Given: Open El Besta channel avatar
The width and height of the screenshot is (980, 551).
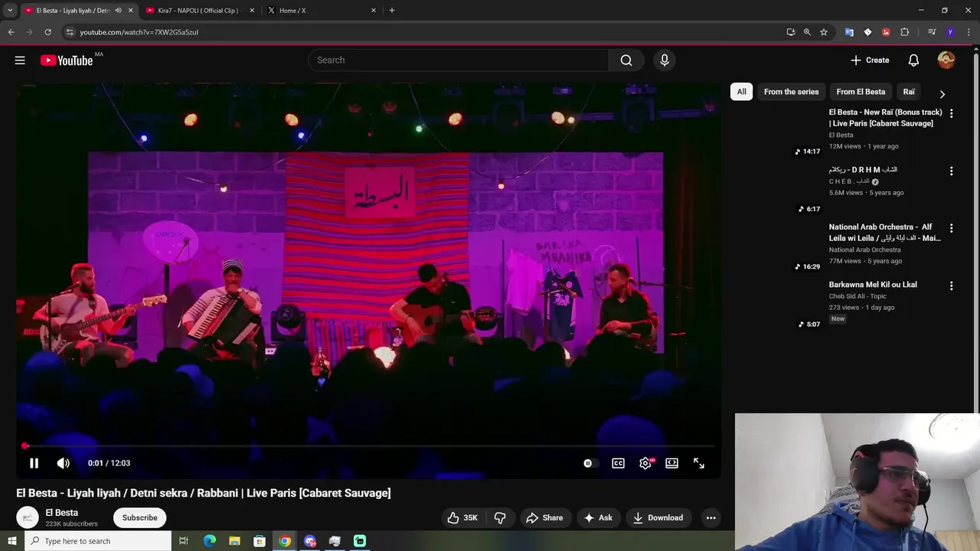Looking at the screenshot, I should [28, 518].
